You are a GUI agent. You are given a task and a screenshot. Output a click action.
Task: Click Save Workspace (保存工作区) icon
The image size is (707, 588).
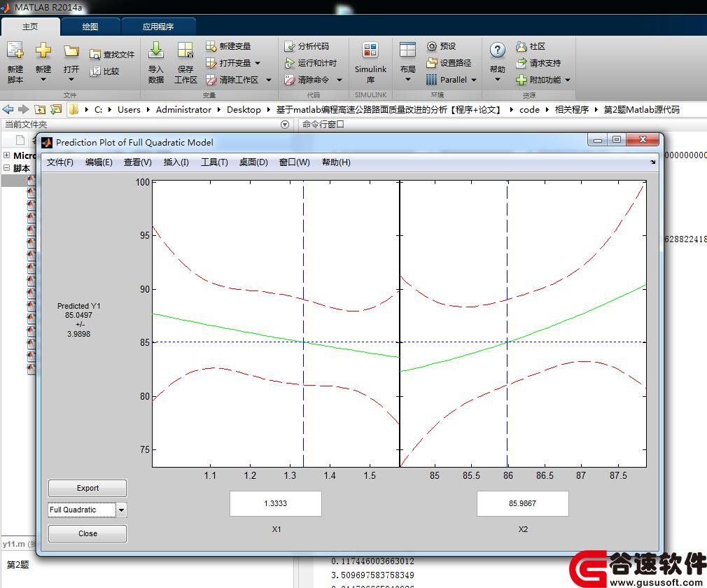[x=185, y=50]
